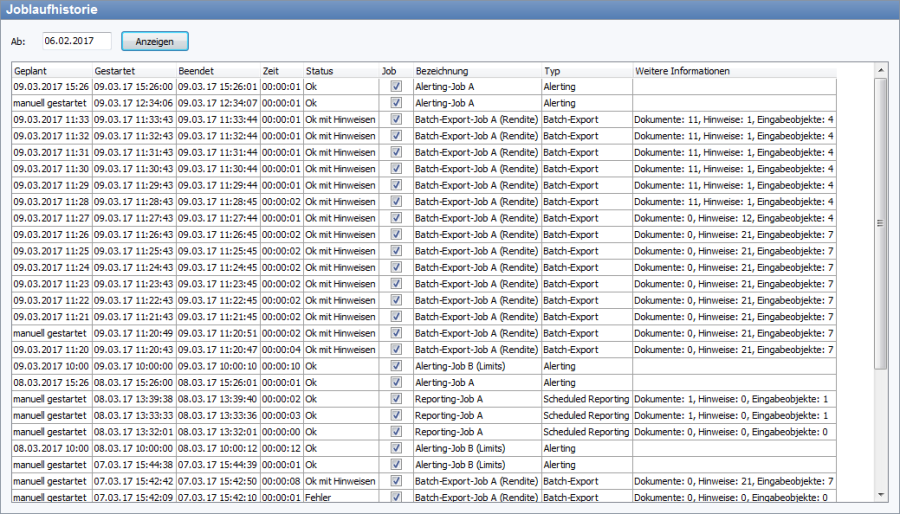Select Alerting-Job B (Limits) row from 09.03.2017 10:00
This screenshot has width=900, height=514.
[x=476, y=366]
